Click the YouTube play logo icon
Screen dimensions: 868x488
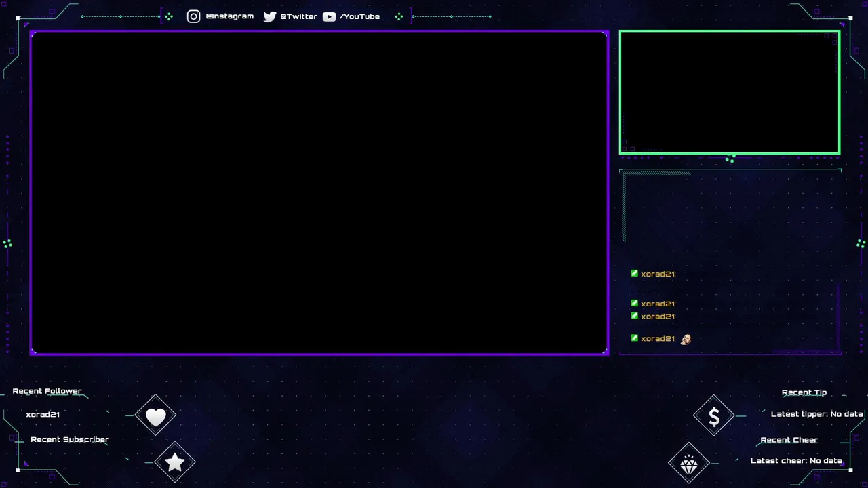point(329,16)
